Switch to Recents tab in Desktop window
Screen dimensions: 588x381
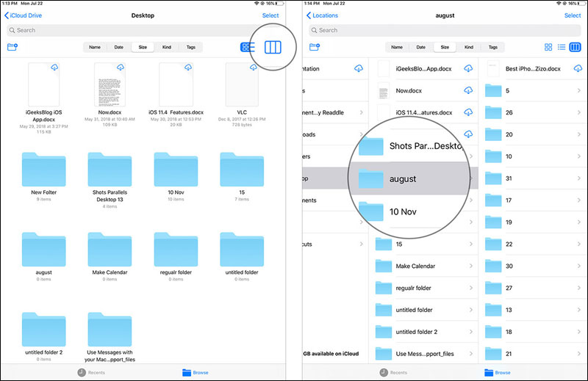coord(92,372)
